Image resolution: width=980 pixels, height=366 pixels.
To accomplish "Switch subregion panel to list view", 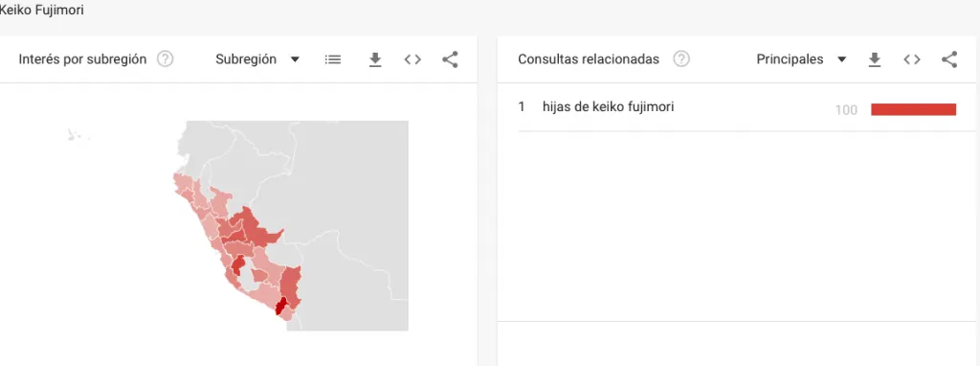I will pos(333,59).
